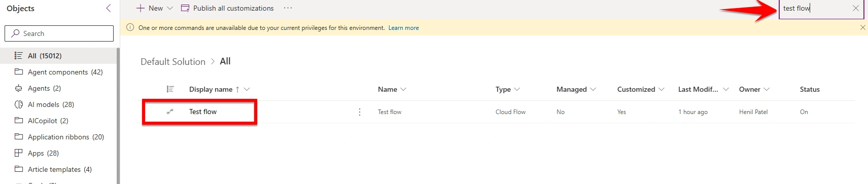This screenshot has width=868, height=184.
Task: Click Publish all customizations
Action: pyautogui.click(x=227, y=8)
